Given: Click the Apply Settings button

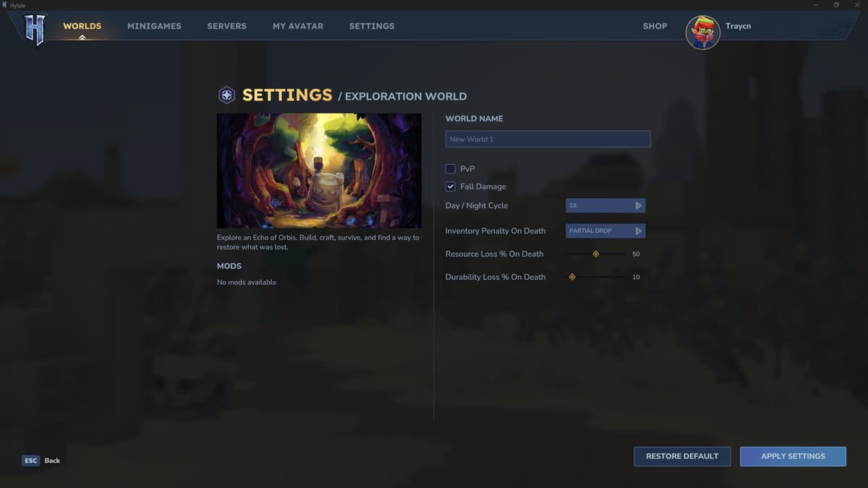Looking at the screenshot, I should coord(793,456).
